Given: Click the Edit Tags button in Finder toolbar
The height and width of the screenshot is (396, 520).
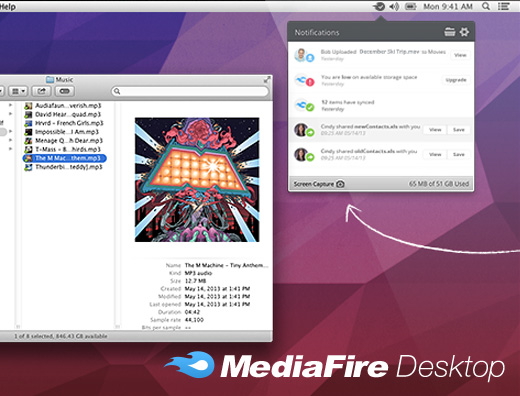Looking at the screenshot, I should 65,91.
